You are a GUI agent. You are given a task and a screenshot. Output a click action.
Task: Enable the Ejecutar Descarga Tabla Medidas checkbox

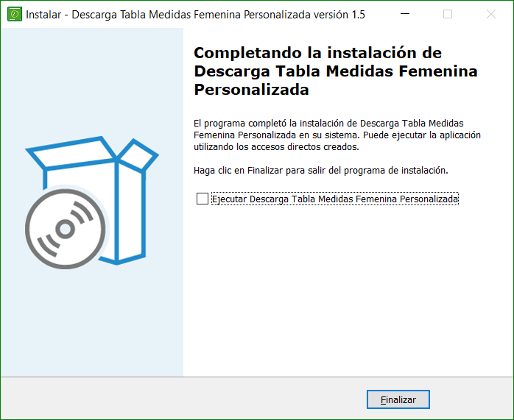pos(203,199)
